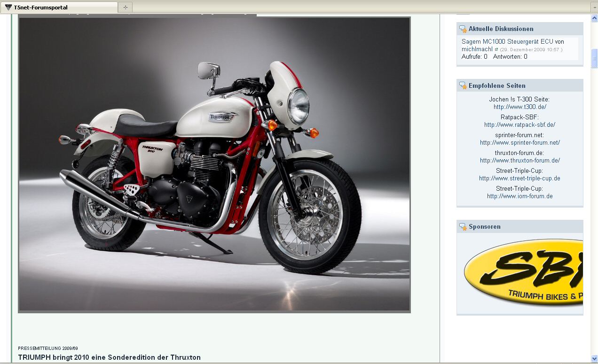Open a new tab with the plus button

click(125, 7)
